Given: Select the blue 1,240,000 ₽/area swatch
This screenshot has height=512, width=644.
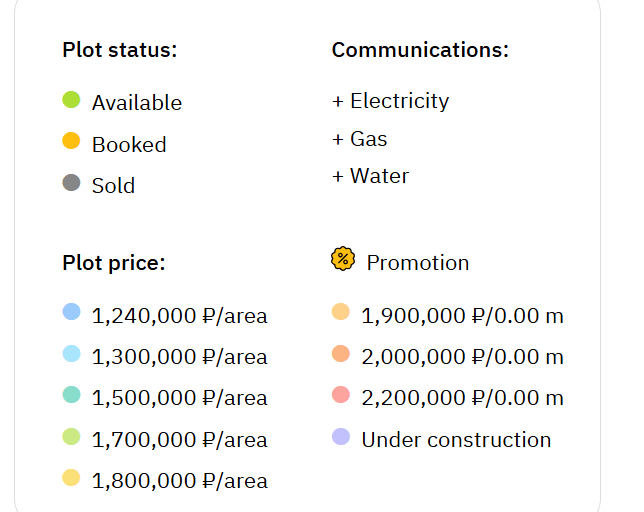Looking at the screenshot, I should pyautogui.click(x=71, y=312).
